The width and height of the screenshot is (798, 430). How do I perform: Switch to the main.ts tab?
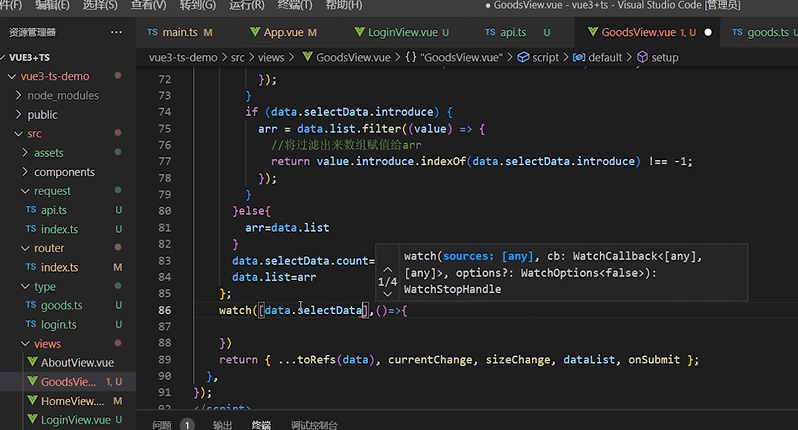180,32
